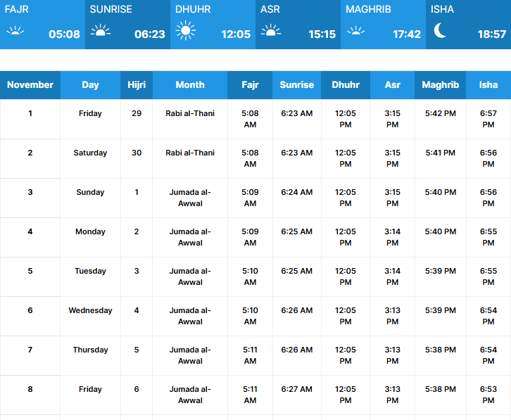Image resolution: width=511 pixels, height=420 pixels.
Task: Select the Dhuhr 12:05 time card
Action: pyautogui.click(x=213, y=25)
